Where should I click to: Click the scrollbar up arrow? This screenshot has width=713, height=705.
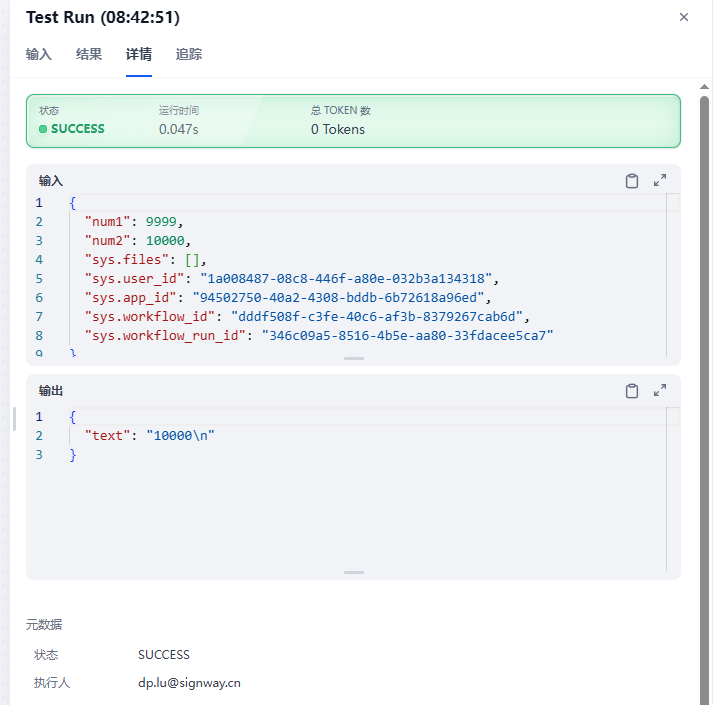[704, 86]
